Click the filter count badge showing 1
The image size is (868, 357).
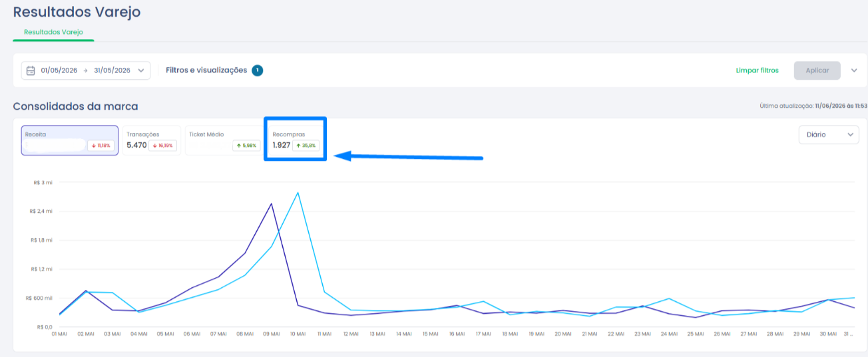click(x=257, y=70)
